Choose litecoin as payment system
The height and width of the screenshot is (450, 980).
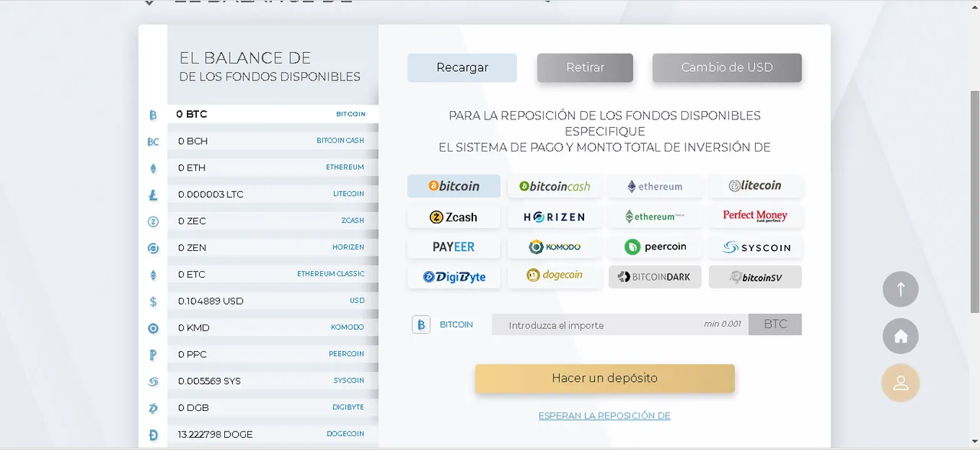pos(755,186)
